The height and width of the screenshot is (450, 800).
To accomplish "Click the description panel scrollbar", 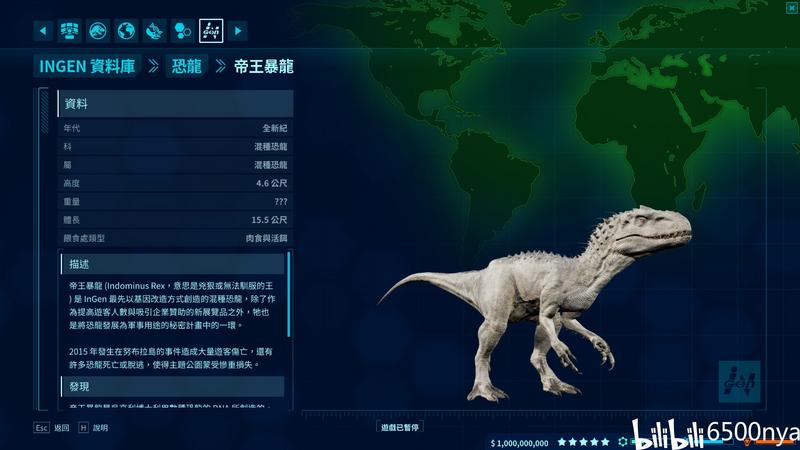I will (289, 294).
